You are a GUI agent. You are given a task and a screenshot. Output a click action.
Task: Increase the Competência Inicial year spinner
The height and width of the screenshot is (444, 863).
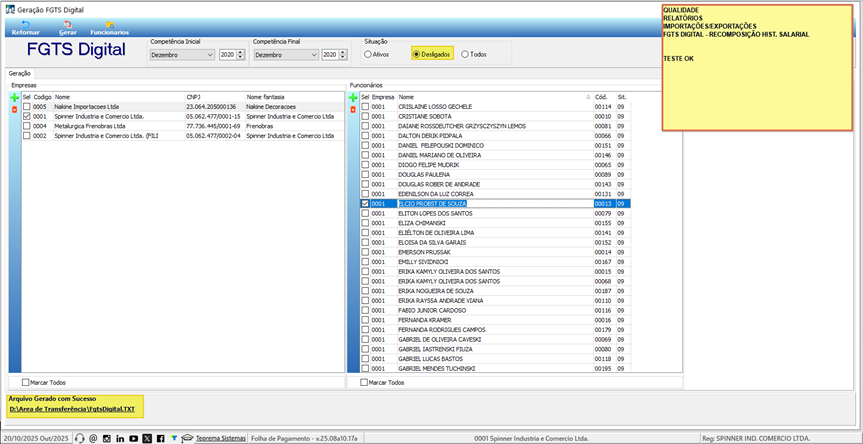coord(242,53)
